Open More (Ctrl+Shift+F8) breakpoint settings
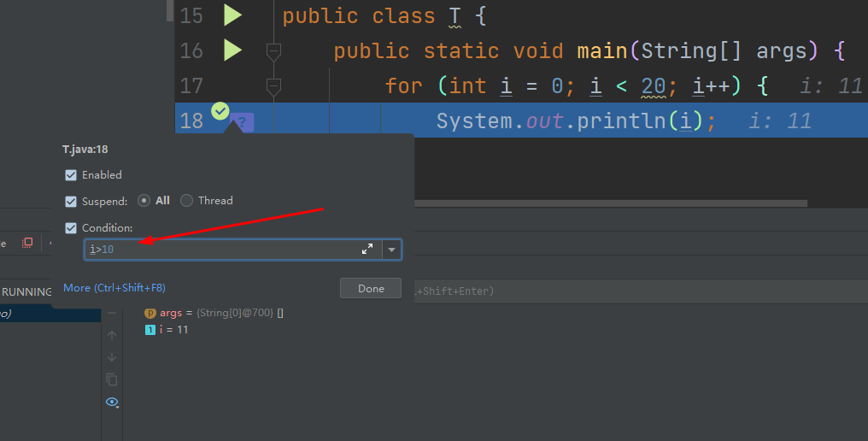This screenshot has width=868, height=441. [114, 287]
